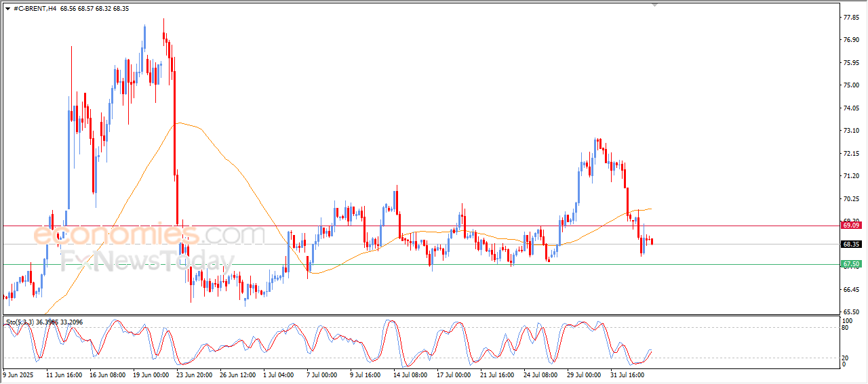Click the 75.95 price axis label
This screenshot has height=384, width=868.
(x=851, y=63)
